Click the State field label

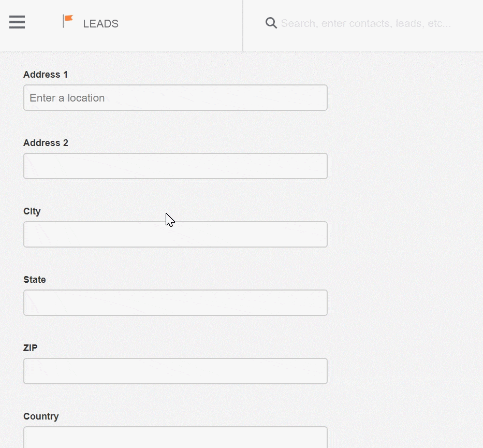click(x=35, y=280)
